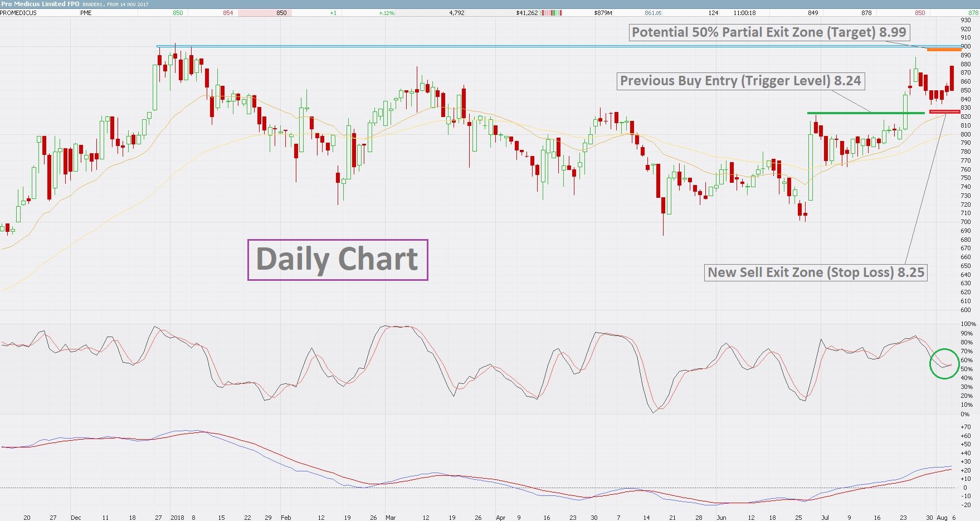Image resolution: width=980 pixels, height=521 pixels.
Task: Click the Apr label on the date axis
Action: (501, 518)
